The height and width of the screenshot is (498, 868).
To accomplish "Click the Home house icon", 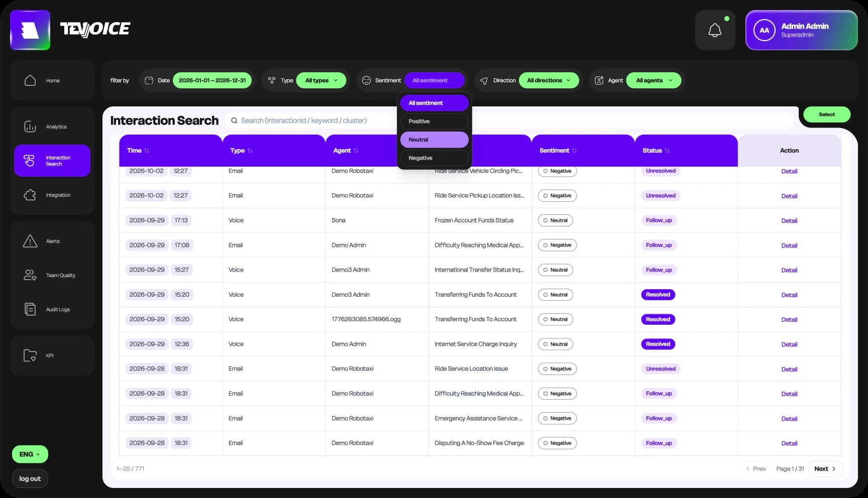I will pos(30,80).
